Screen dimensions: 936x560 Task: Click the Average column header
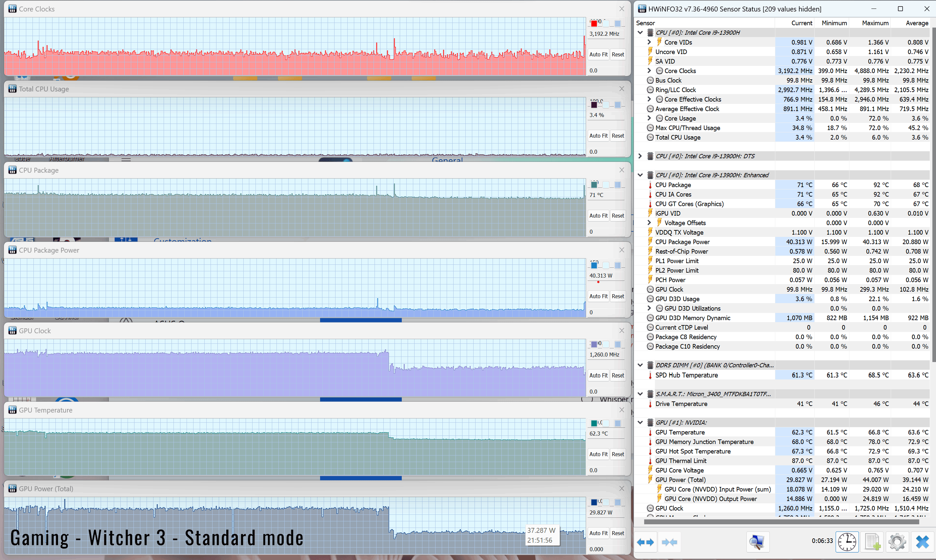click(910, 23)
